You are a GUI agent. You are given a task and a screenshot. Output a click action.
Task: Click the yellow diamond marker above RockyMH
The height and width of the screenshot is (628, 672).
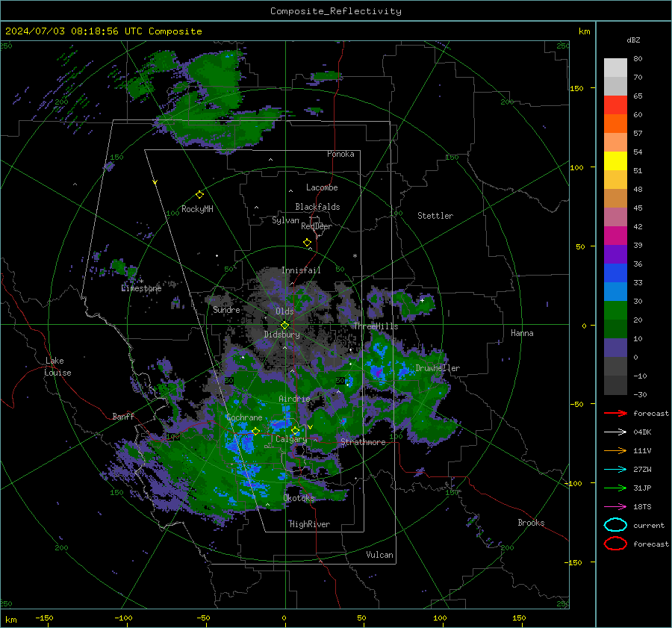(199, 195)
